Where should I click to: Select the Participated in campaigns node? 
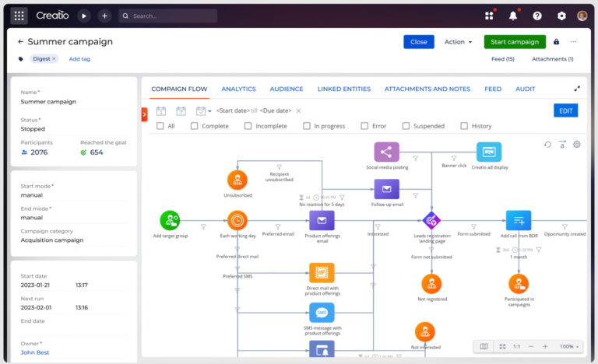[519, 284]
